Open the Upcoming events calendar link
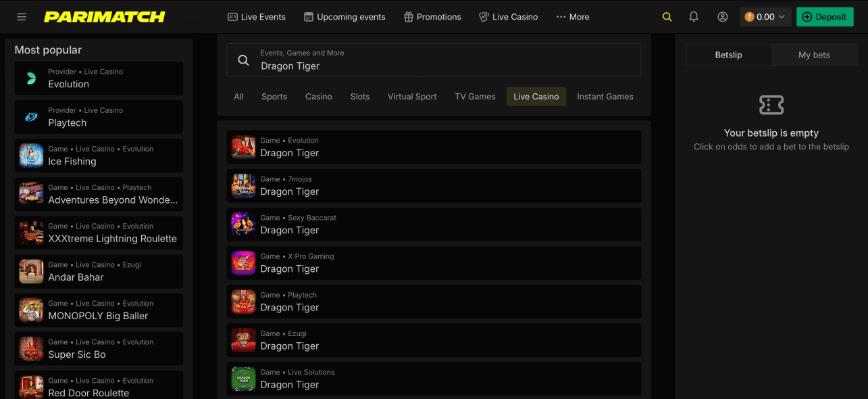868x399 pixels. pyautogui.click(x=344, y=17)
